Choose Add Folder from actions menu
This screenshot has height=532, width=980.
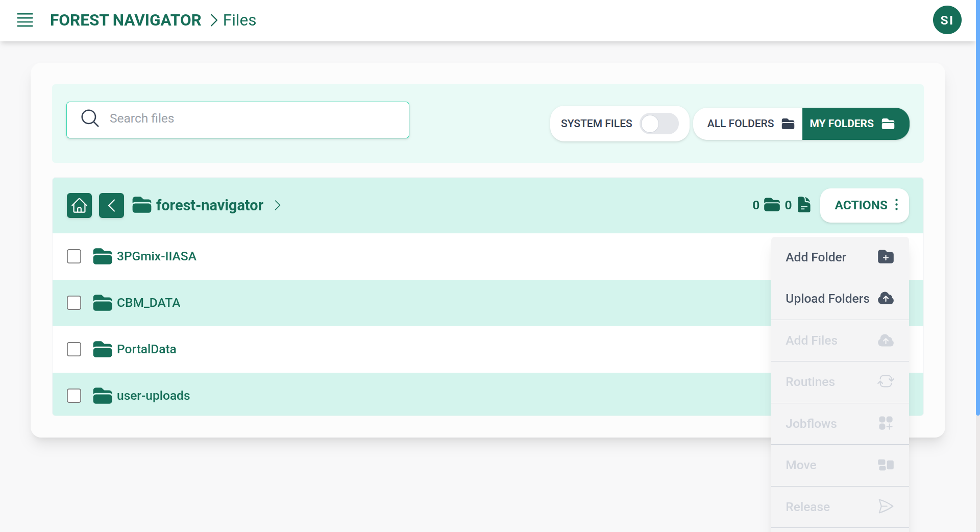(x=840, y=257)
